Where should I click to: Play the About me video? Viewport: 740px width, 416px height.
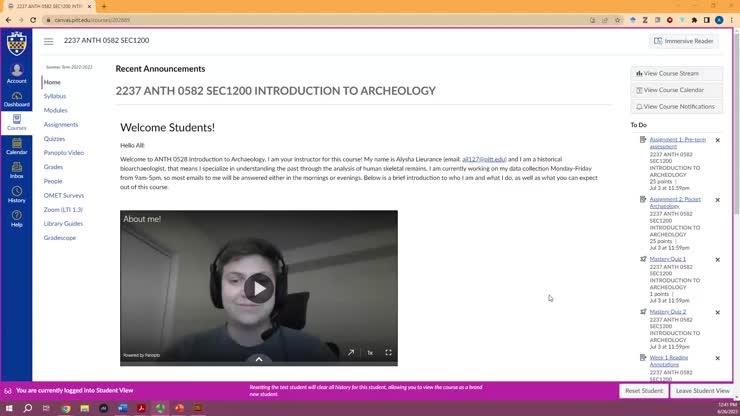coord(259,288)
